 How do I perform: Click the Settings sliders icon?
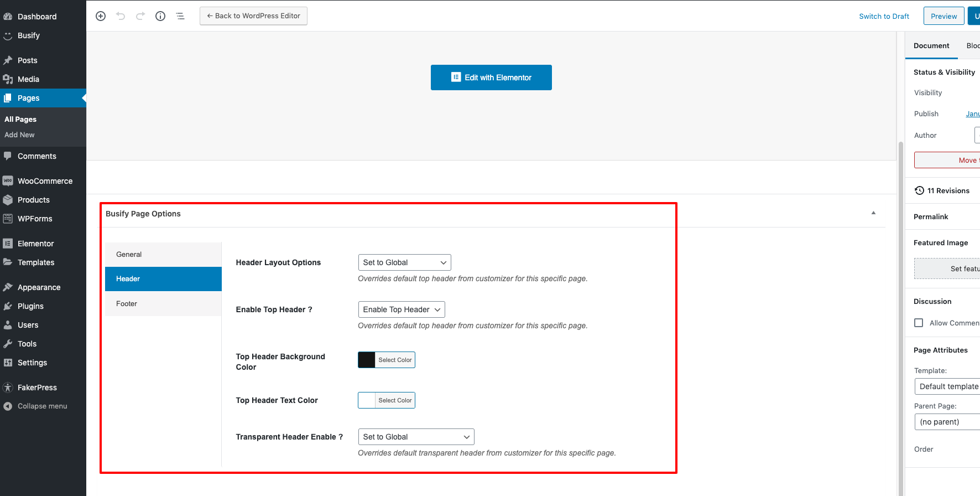8,363
